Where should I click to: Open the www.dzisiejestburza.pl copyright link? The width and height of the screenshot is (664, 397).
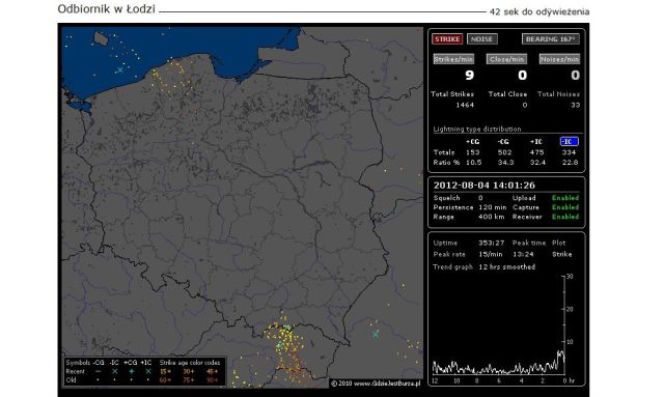coord(376,383)
